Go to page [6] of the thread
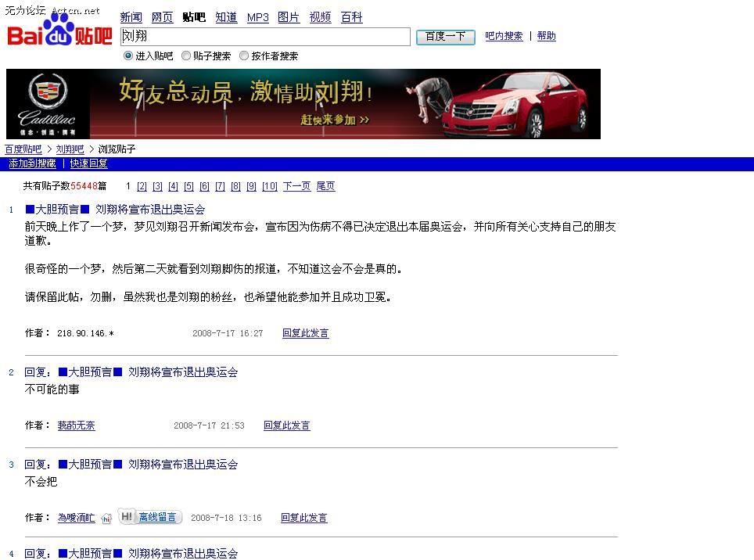Image resolution: width=754 pixels, height=560 pixels. point(204,186)
